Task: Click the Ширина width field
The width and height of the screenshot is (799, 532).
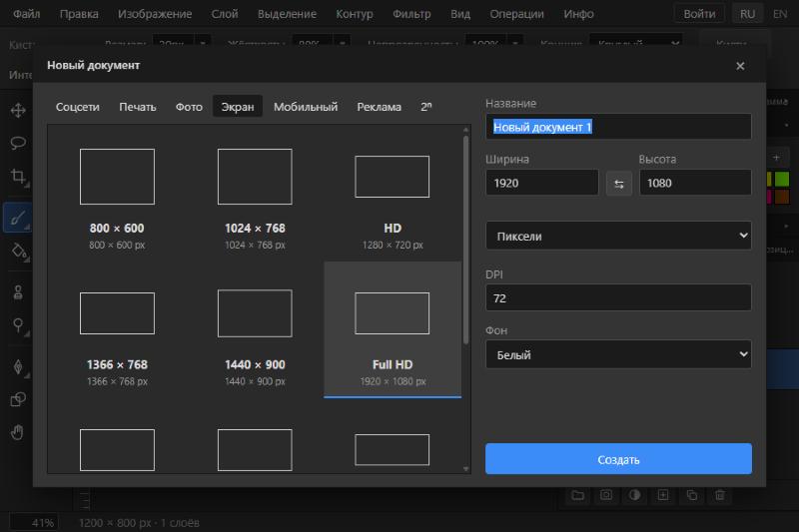Action: [542, 183]
